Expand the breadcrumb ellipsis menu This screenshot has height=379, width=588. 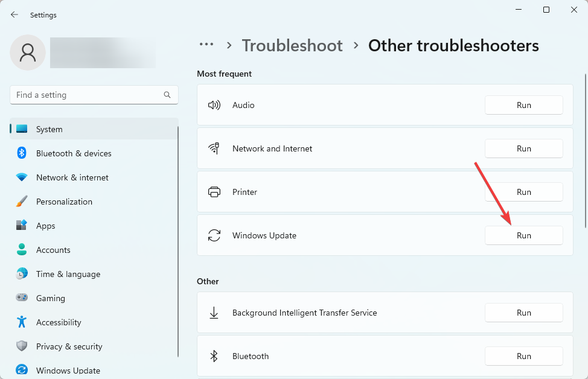click(206, 44)
